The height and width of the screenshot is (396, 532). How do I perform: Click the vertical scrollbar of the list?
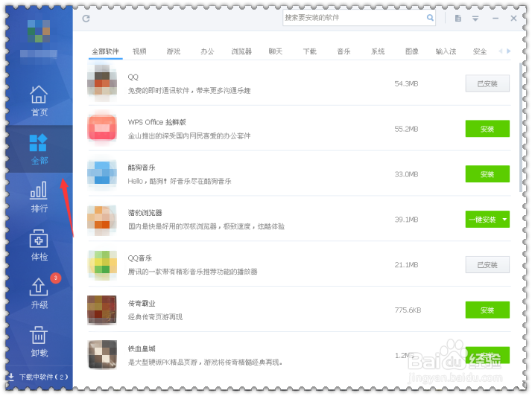521,127
